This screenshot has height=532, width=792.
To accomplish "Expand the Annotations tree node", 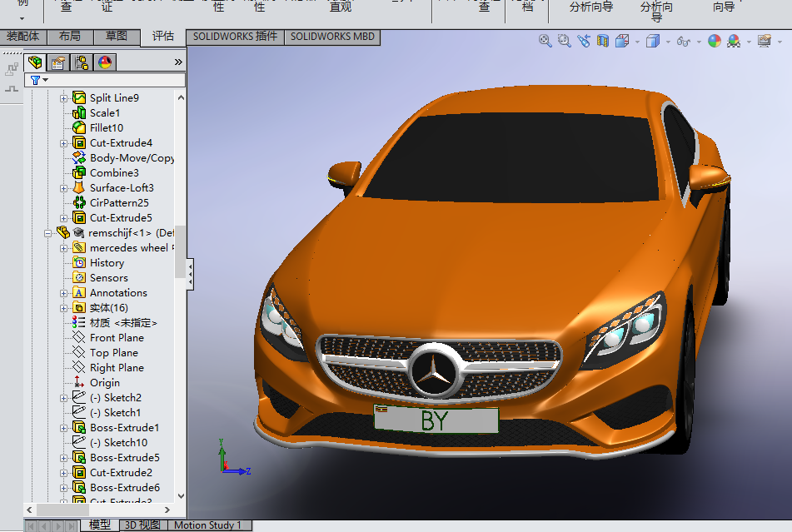I will (64, 293).
